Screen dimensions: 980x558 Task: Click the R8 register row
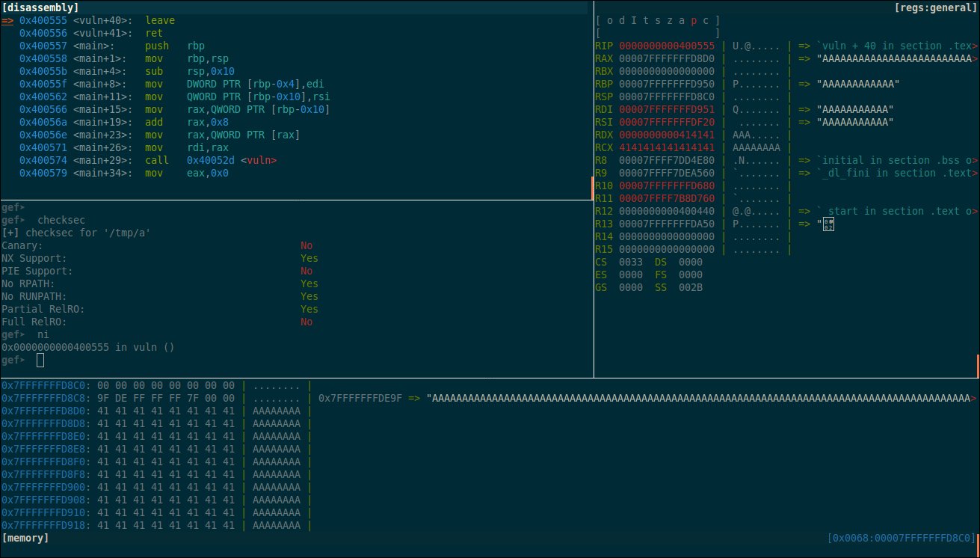(786, 160)
